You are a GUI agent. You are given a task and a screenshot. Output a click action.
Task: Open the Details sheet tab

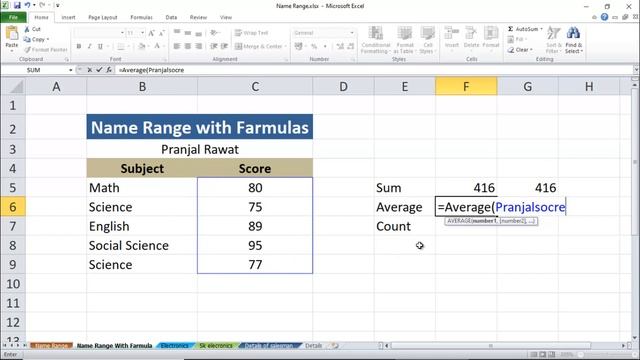[x=313, y=346]
